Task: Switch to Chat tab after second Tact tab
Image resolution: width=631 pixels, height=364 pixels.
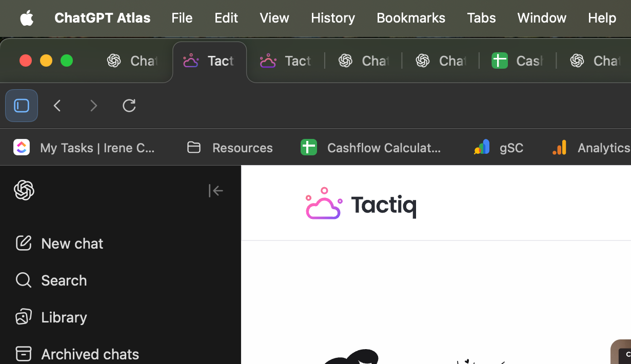Action: 363,61
